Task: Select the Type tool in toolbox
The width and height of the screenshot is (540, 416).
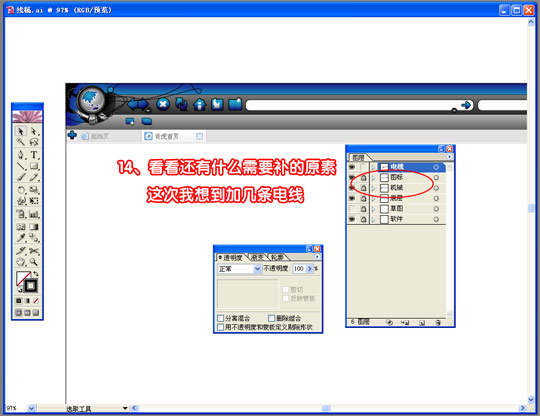Action: pyautogui.click(x=34, y=155)
